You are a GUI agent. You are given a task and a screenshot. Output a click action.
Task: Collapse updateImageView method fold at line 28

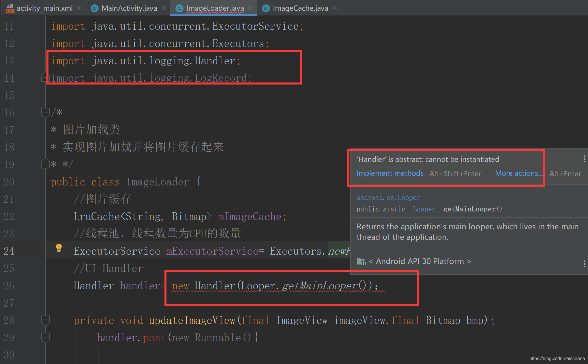coord(45,321)
